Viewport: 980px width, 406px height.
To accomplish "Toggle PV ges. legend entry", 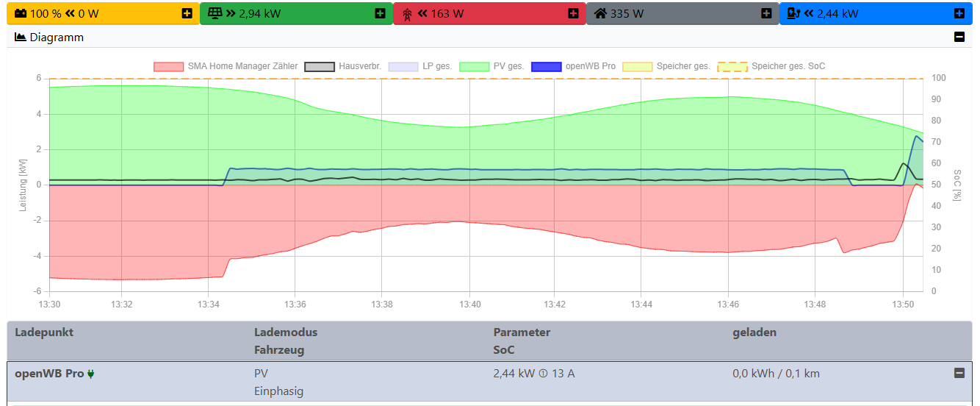I will click(491, 66).
